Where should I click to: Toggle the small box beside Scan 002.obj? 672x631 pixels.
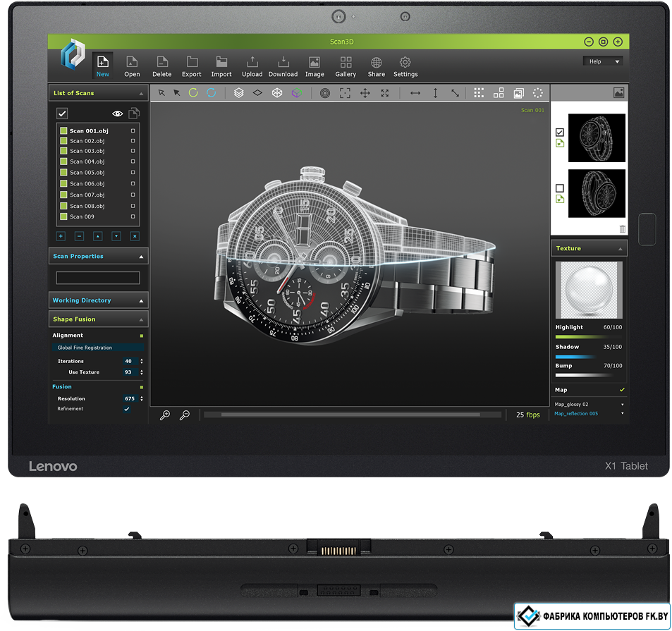pyautogui.click(x=133, y=141)
